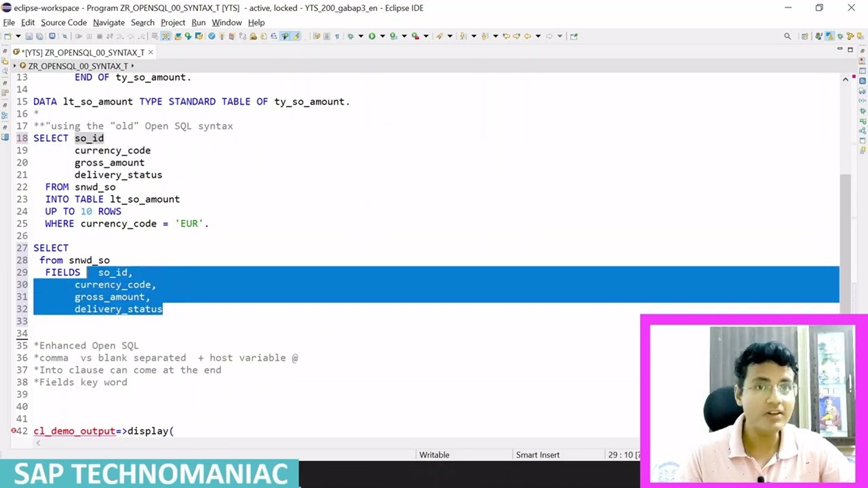Open the Back history dropdown arrow
The image size is (868, 488).
tap(538, 36)
